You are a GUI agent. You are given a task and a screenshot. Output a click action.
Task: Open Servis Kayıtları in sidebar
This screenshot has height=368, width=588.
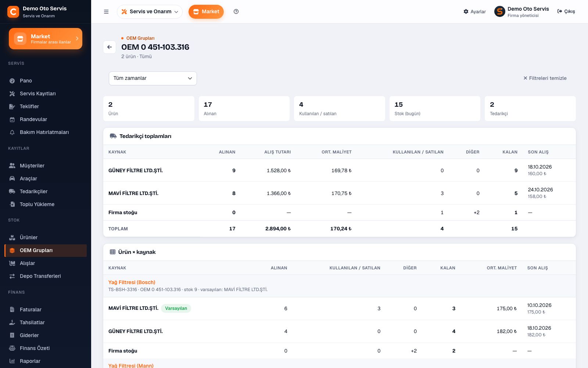click(x=46, y=93)
